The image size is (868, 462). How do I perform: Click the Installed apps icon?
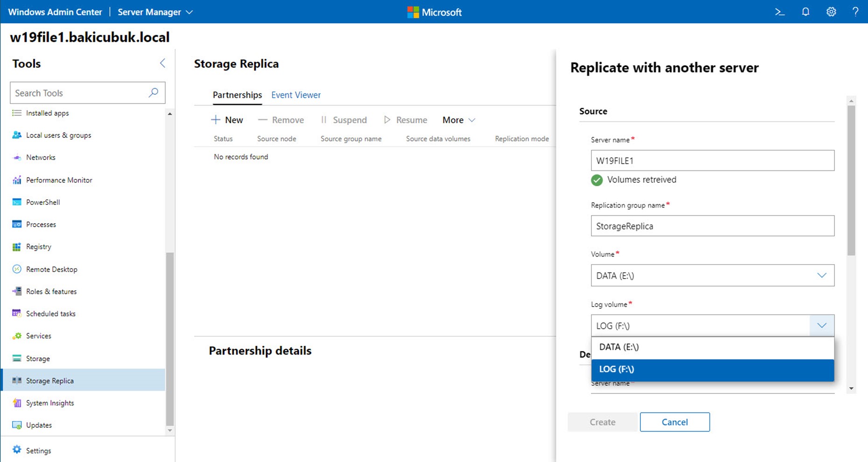[17, 113]
